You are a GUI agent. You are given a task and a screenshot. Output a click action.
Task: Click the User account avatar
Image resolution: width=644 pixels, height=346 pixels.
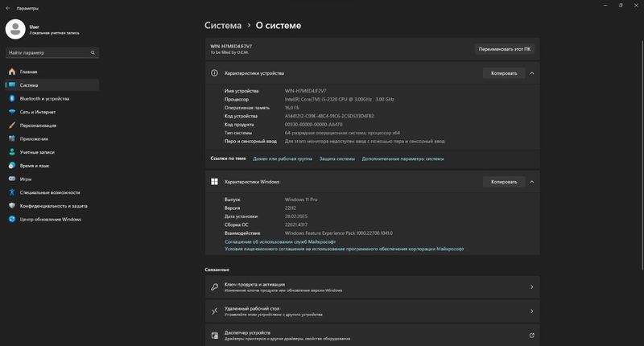coord(15,29)
